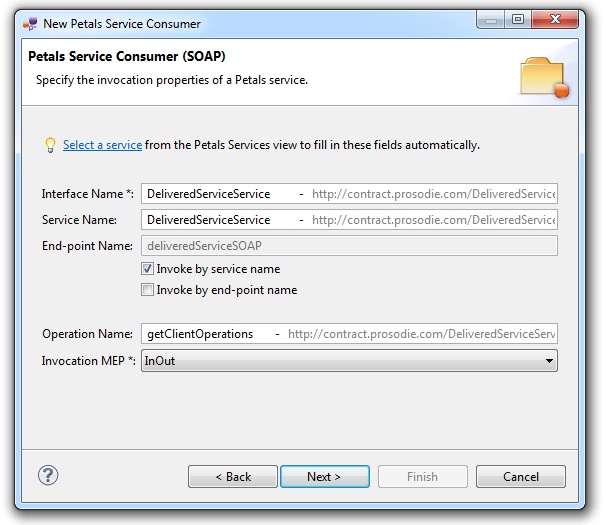Viewport: 606px width, 525px height.
Task: Click the disabled Finish button
Action: 422,477
